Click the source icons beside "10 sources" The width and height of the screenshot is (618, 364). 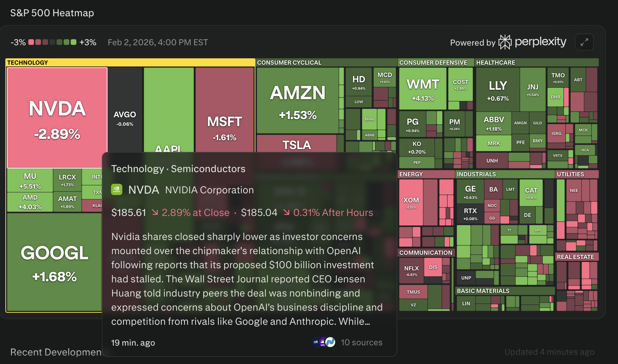pyautogui.click(x=324, y=342)
